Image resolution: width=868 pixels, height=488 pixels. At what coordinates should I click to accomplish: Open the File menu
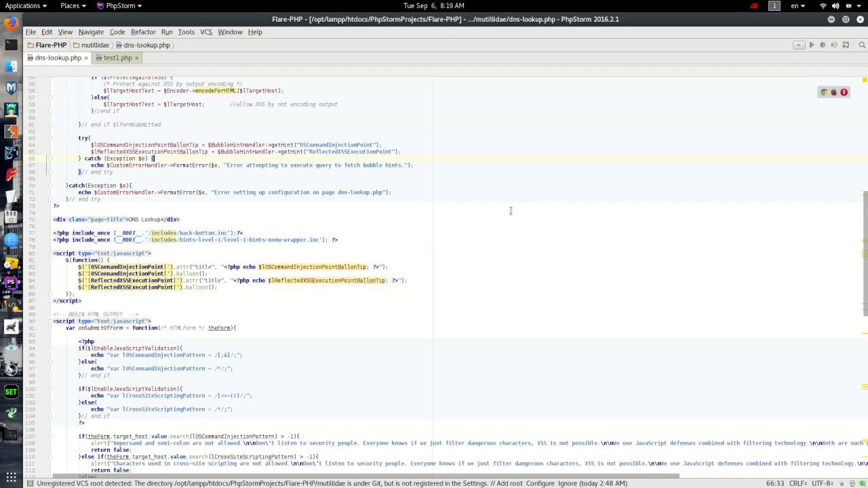coord(31,32)
